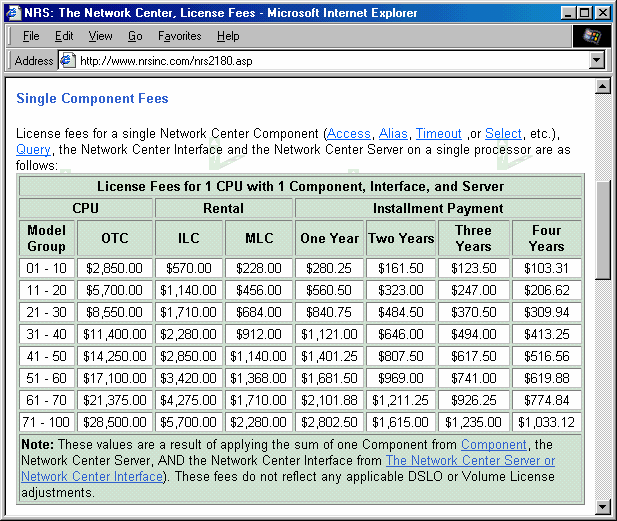Follow the Timeout link
The height and width of the screenshot is (521, 617).
438,134
